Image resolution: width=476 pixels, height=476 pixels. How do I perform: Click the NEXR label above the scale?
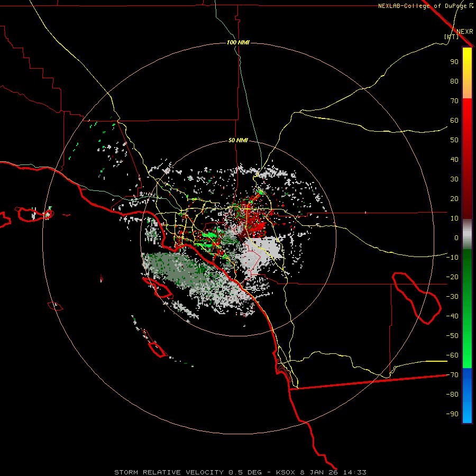pos(465,32)
